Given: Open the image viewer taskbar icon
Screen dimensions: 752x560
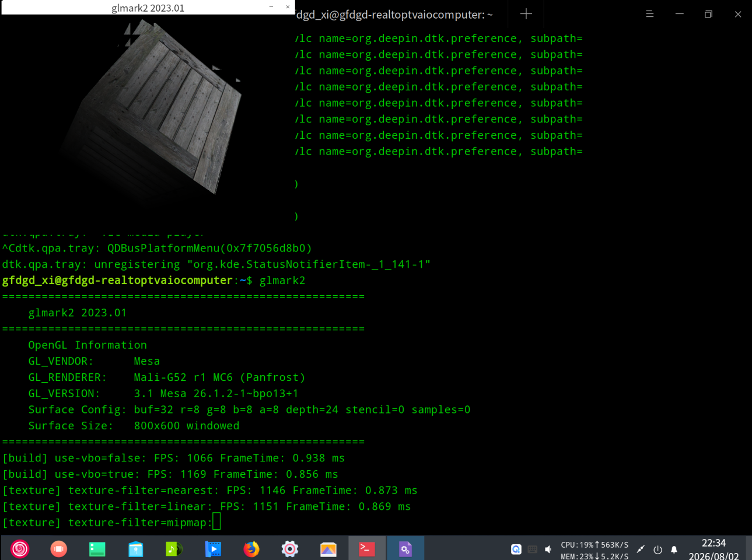Looking at the screenshot, I should point(328,549).
